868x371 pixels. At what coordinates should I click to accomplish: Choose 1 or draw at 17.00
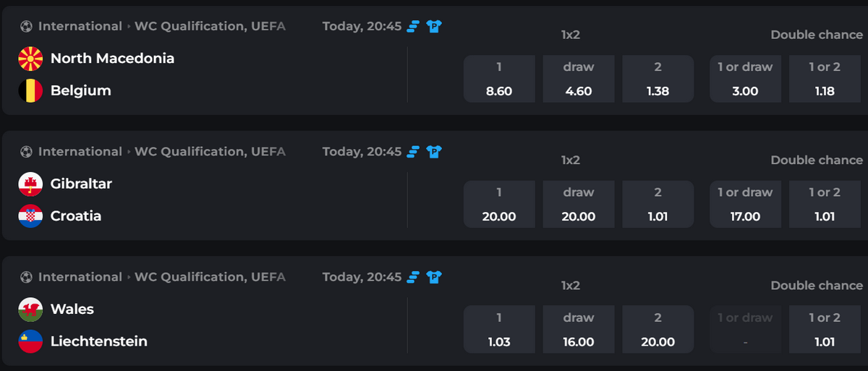pyautogui.click(x=745, y=205)
